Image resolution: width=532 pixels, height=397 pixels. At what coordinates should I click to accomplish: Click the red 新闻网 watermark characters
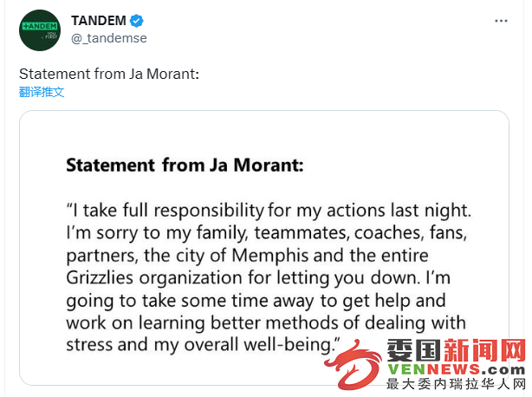485,350
